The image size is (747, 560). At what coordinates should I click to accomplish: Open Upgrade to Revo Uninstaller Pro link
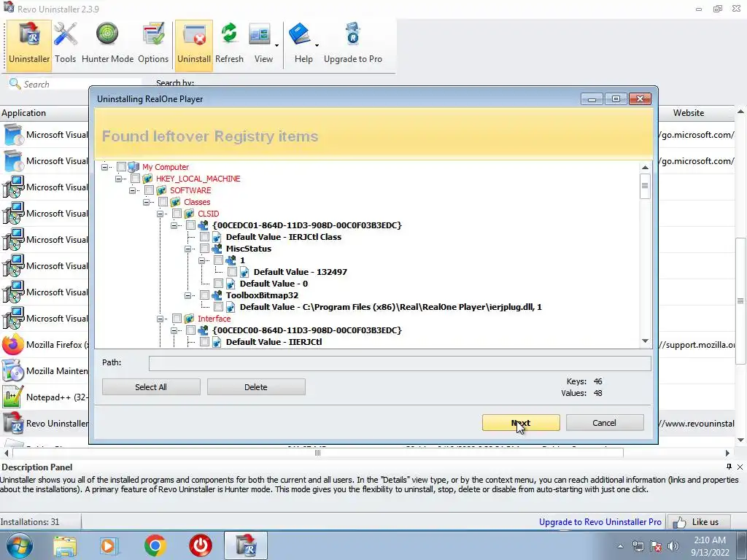tap(600, 522)
